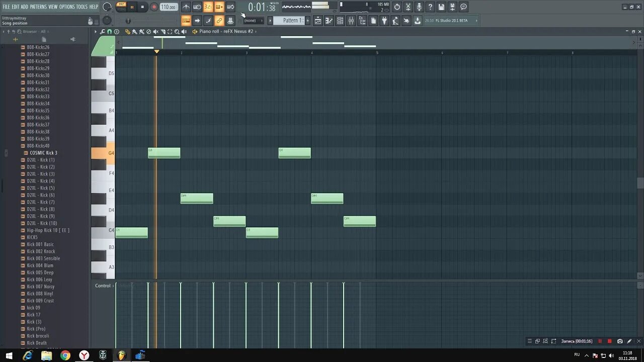Open the plugin picker plug icon
Viewport: 644px width, 362px height.
tap(384, 21)
